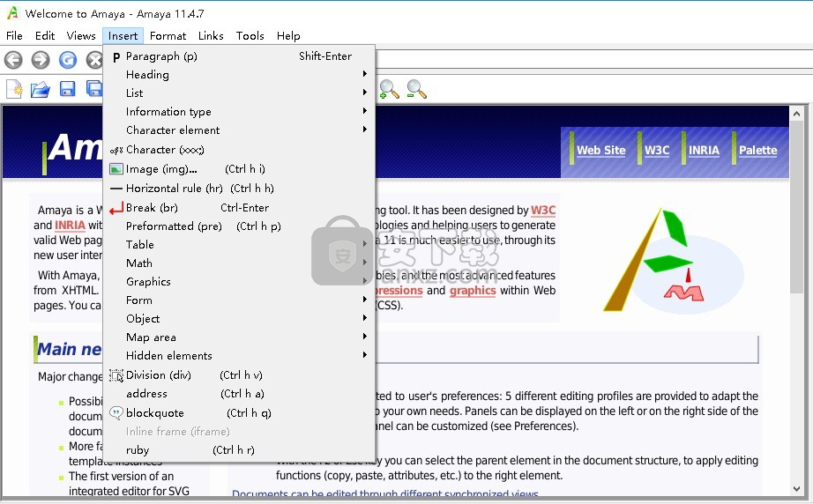Expand the Object submenu
Screen dimensions: 813x504
coord(239,319)
